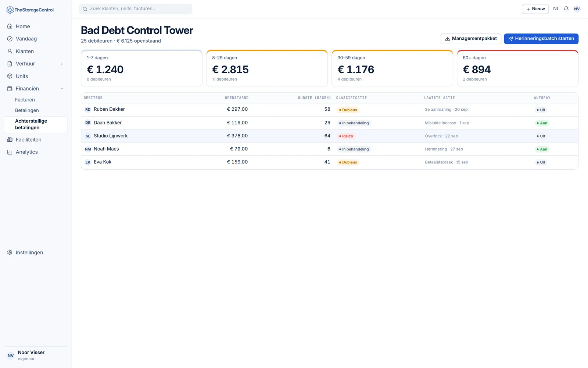Sort by Autopay column header

pos(542,98)
